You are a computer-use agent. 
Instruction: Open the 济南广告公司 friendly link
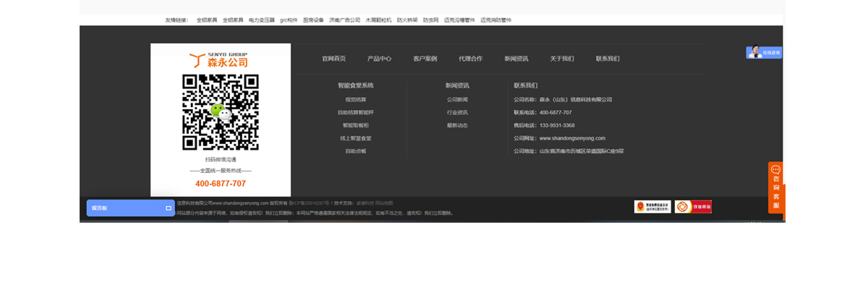click(x=344, y=20)
